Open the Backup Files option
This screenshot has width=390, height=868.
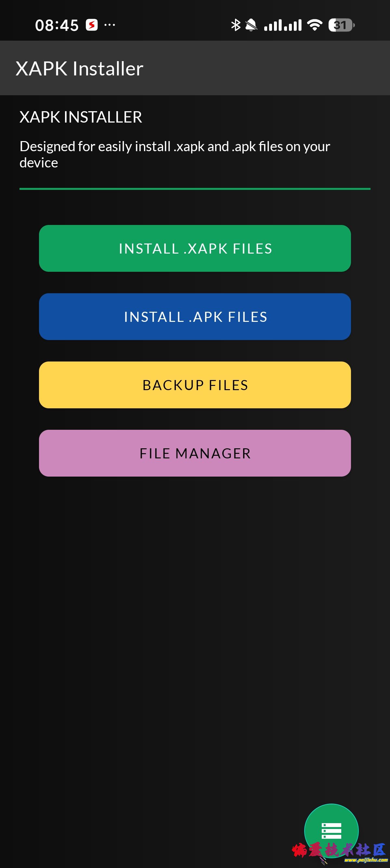pyautogui.click(x=195, y=385)
